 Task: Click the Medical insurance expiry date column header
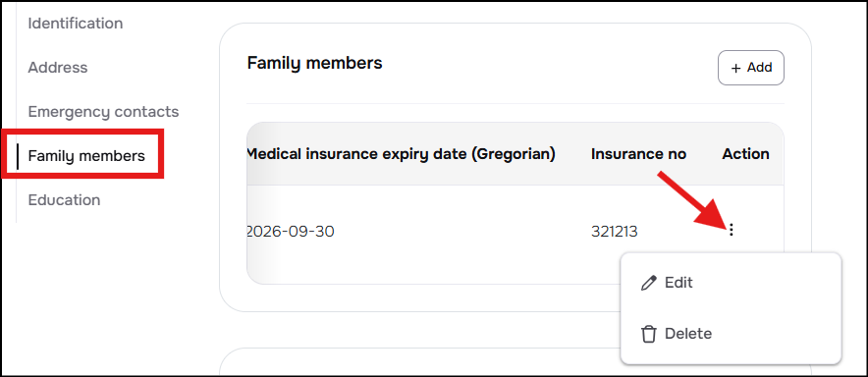(401, 154)
